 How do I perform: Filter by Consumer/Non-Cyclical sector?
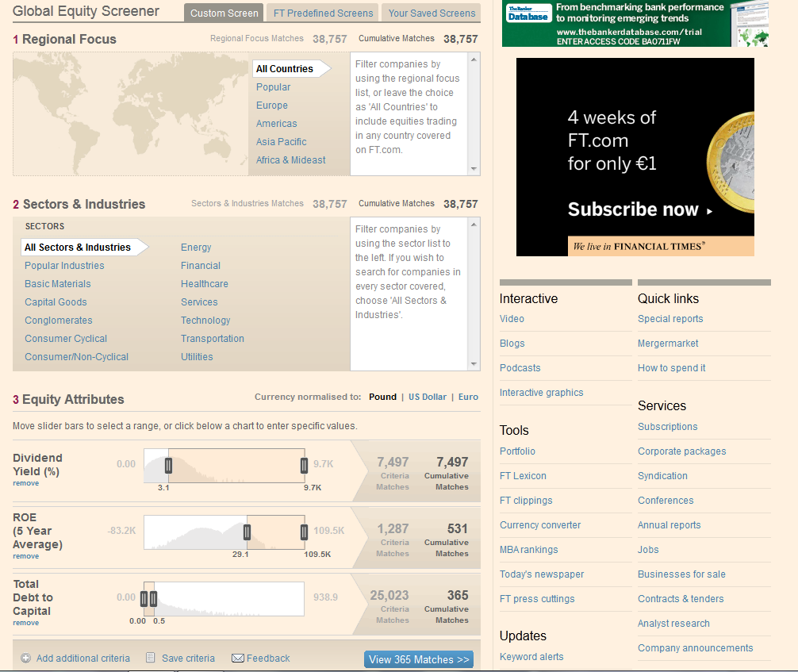click(x=76, y=357)
